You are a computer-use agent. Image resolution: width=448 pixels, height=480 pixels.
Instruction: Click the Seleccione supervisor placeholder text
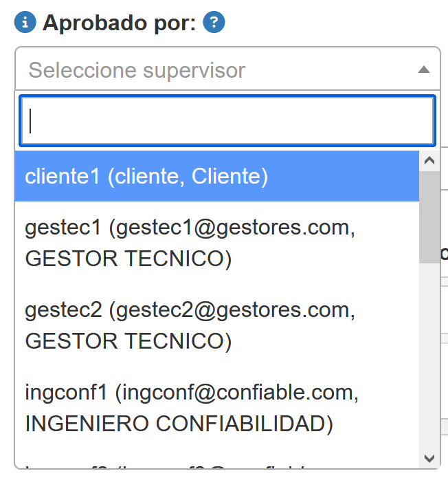(x=137, y=69)
